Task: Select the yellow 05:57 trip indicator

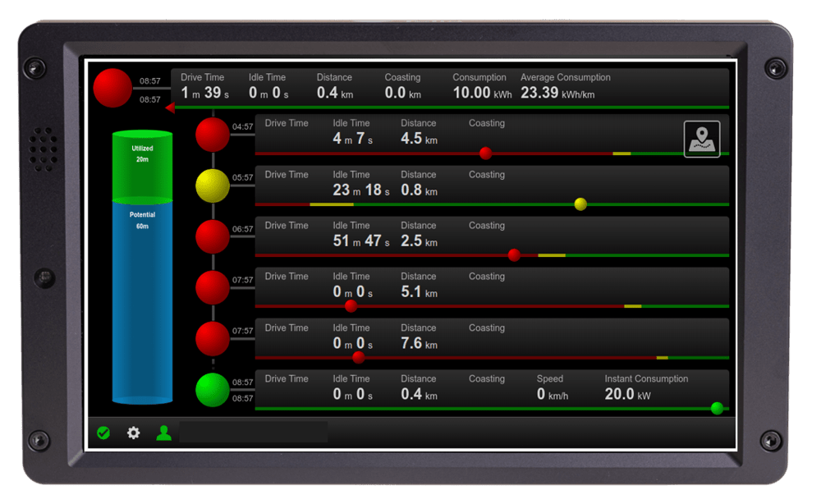Action: [213, 186]
